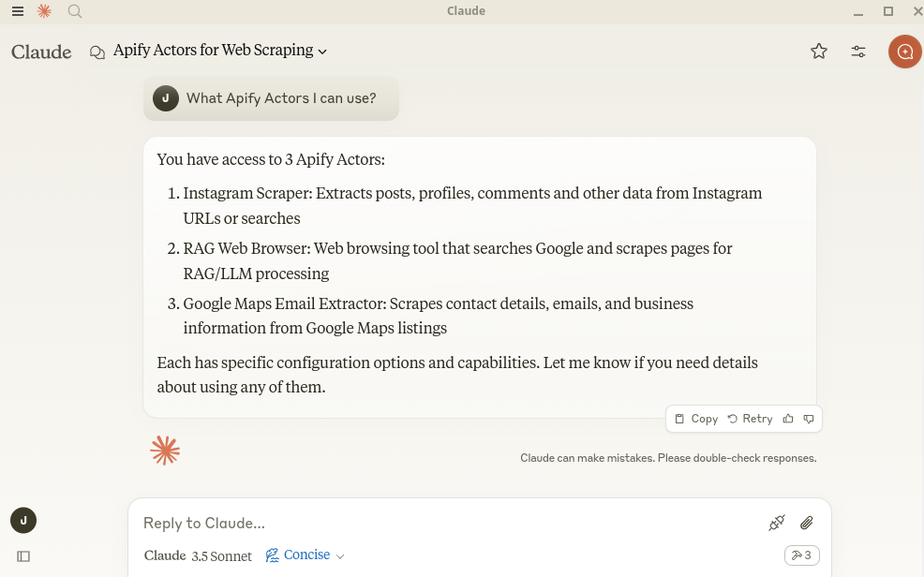Screen dimensions: 924x577
Task: Open the hammer tools badge showing 3
Action: tap(801, 555)
